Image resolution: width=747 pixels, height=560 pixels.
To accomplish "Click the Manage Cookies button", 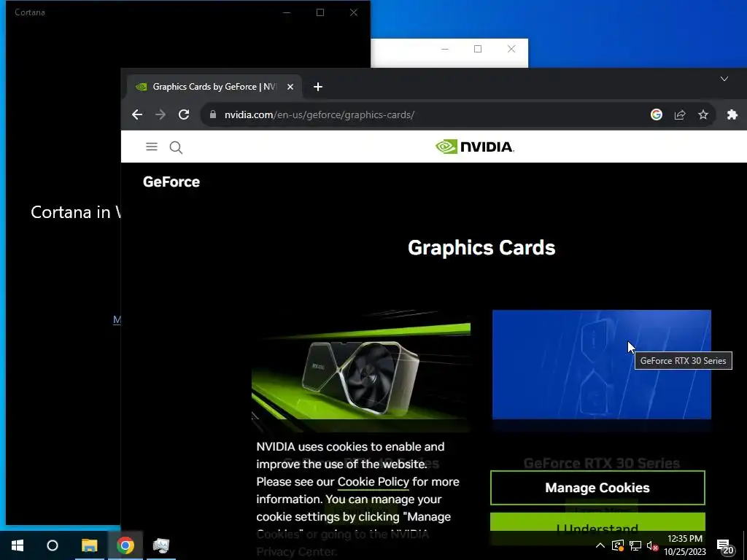I will click(x=597, y=488).
